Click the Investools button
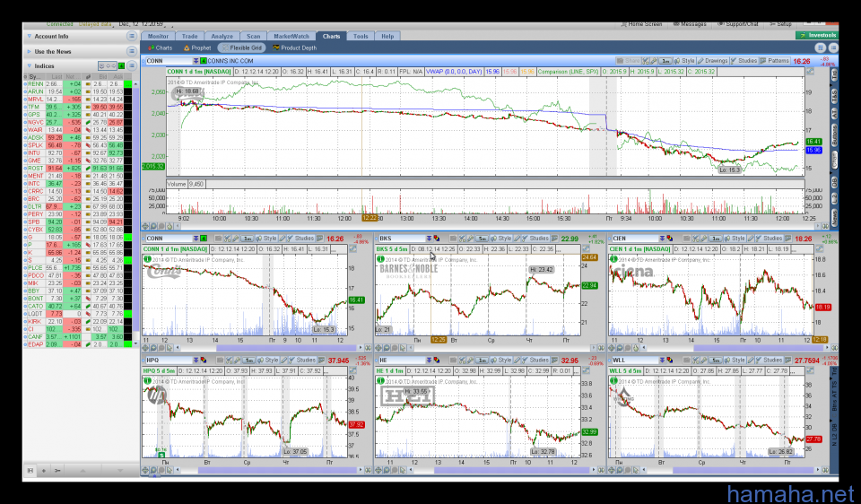Image resolution: width=861 pixels, height=504 pixels. [817, 35]
